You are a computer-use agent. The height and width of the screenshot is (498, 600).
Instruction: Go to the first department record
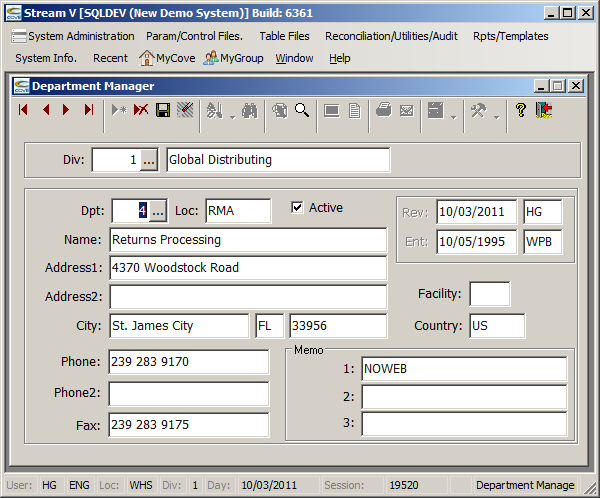[x=23, y=110]
